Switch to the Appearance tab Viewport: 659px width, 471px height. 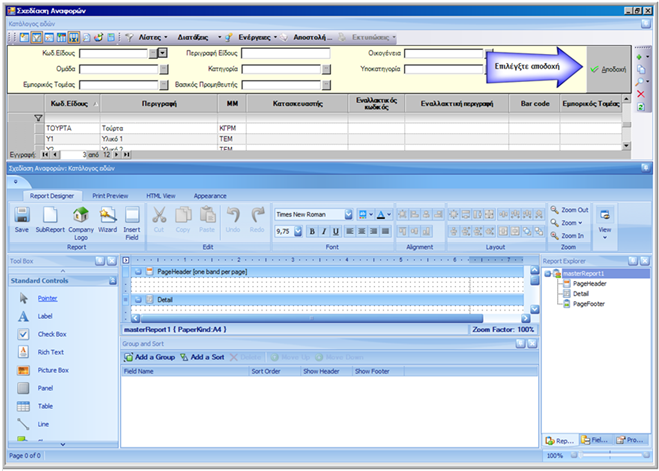[210, 196]
